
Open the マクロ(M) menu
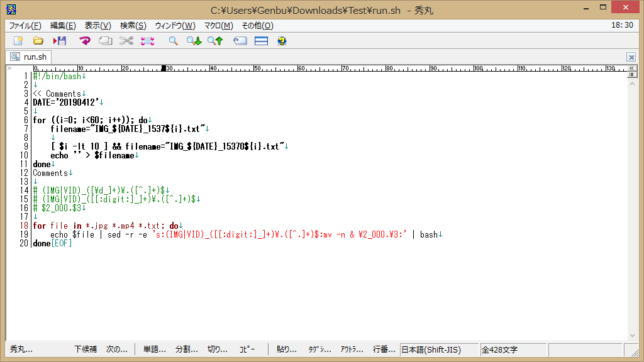(x=218, y=26)
